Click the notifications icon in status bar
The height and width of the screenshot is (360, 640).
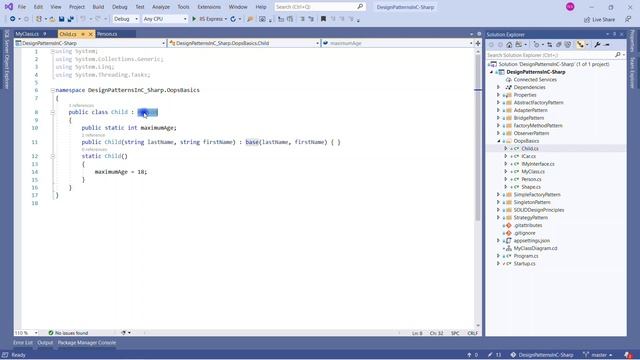click(x=628, y=355)
